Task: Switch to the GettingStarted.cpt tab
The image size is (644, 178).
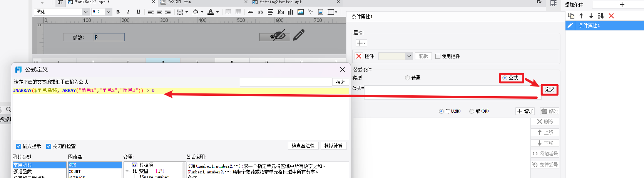Action: (x=281, y=2)
